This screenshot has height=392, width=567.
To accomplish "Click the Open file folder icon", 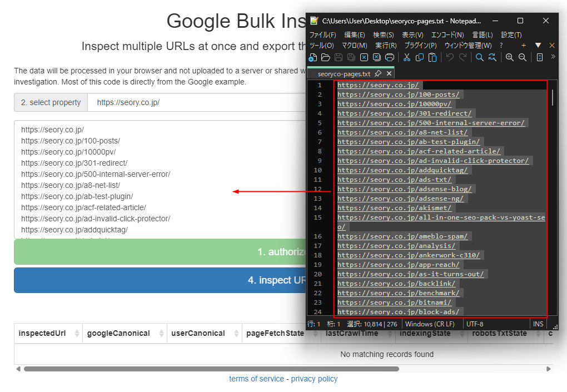I will 325,57.
